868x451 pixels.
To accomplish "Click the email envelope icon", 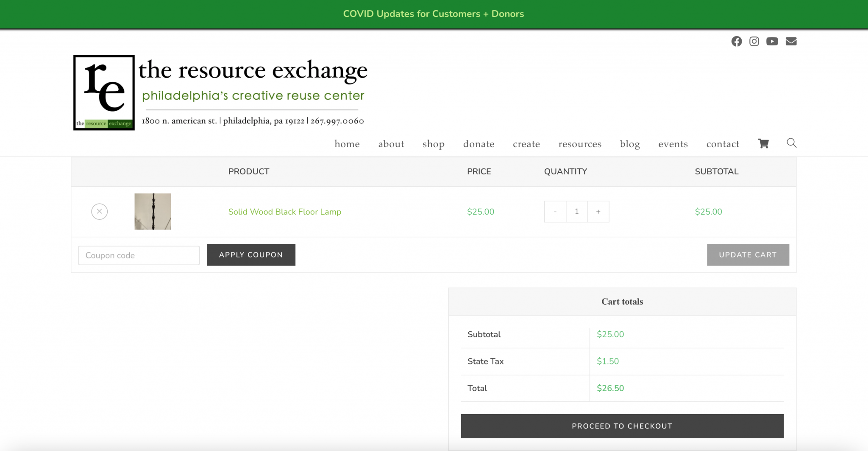I will tap(791, 41).
